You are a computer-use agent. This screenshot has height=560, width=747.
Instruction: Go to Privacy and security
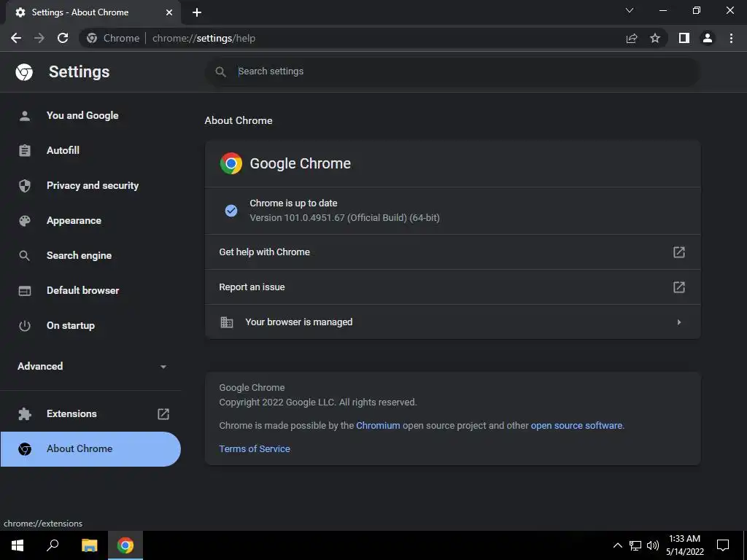91,186
